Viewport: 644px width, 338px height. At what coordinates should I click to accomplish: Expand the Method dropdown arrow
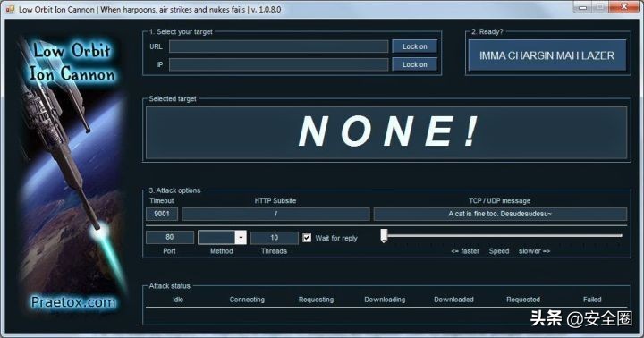(x=241, y=237)
